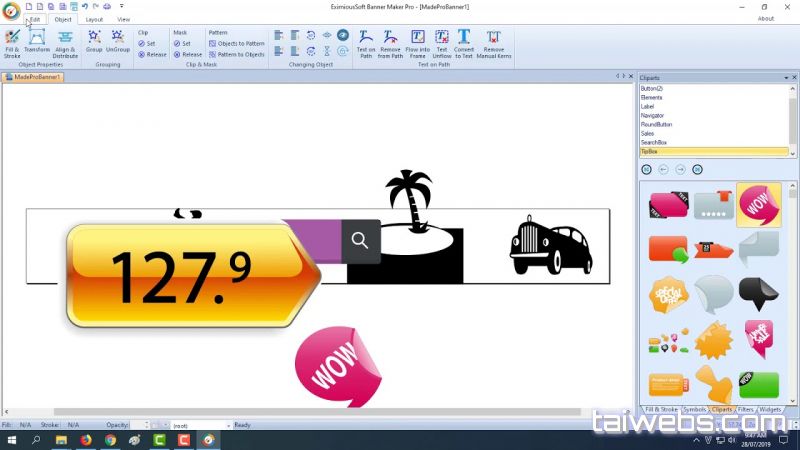Select Convert to Text icon
Image resolution: width=800 pixels, height=450 pixels.
tap(464, 41)
